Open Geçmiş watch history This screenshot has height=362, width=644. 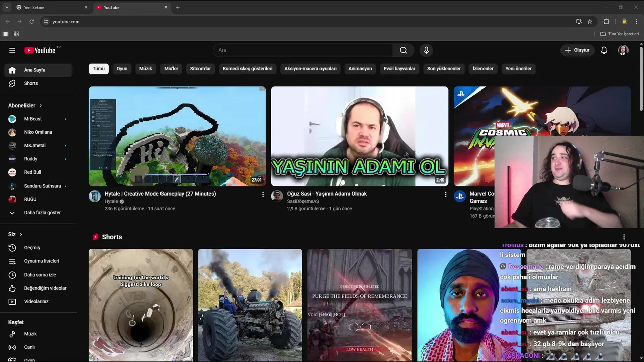(38, 248)
